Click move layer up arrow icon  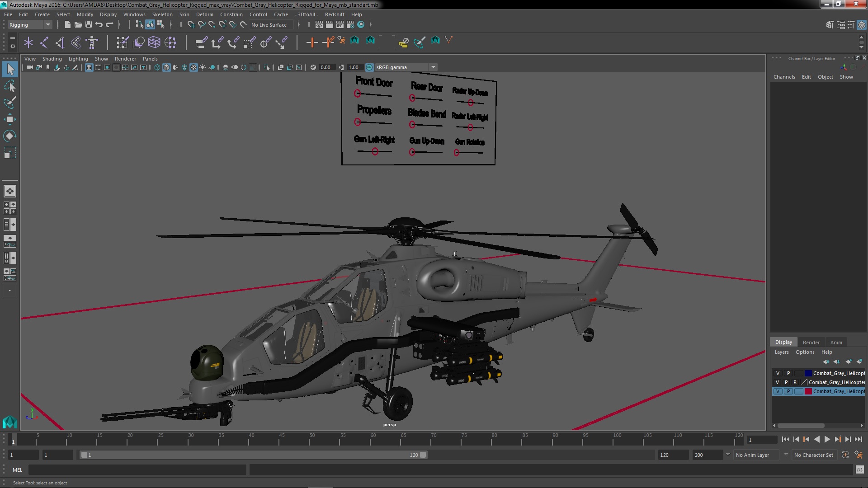coord(826,361)
